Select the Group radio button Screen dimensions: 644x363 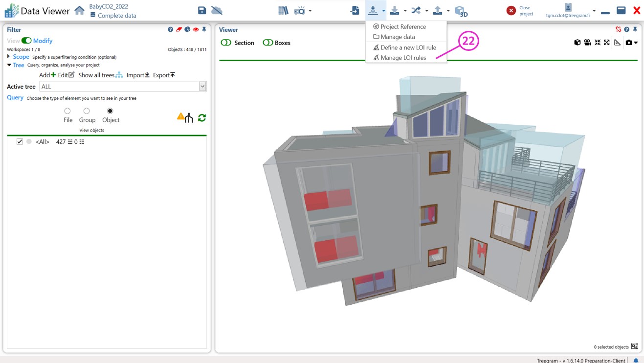coord(87,111)
